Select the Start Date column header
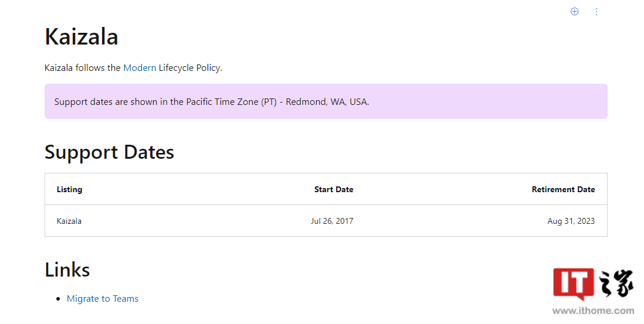644x324 pixels. tap(334, 189)
